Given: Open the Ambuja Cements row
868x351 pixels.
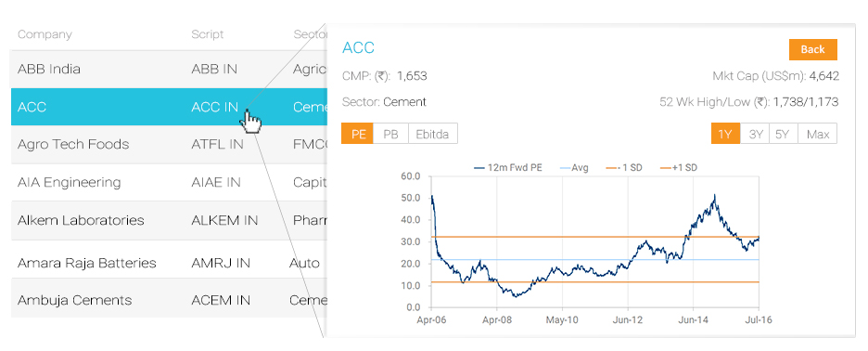Looking at the screenshot, I should click(169, 300).
